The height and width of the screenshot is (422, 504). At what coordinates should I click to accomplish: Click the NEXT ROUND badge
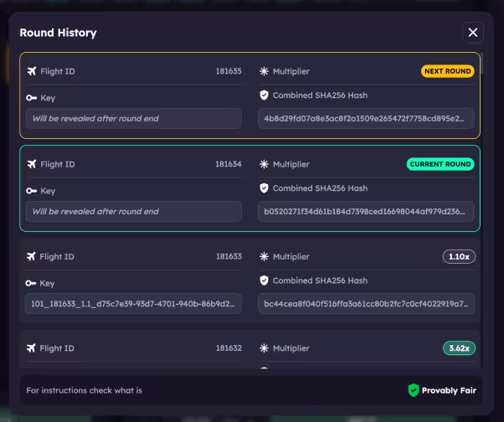pos(448,71)
